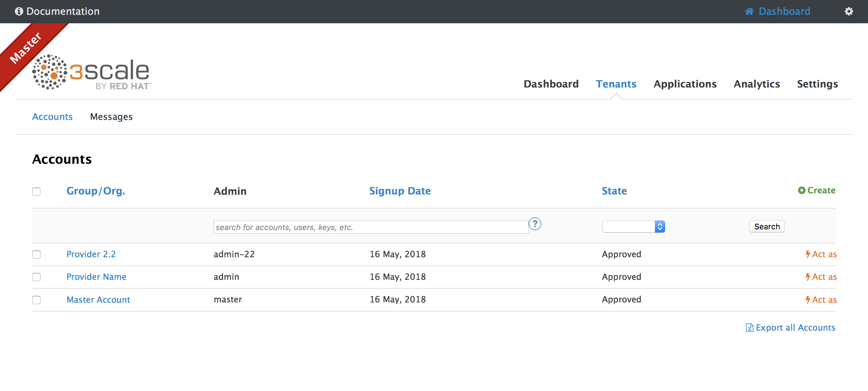Viewport: 868px width, 391px height.
Task: Open the Master Account tenant page
Action: (x=98, y=300)
